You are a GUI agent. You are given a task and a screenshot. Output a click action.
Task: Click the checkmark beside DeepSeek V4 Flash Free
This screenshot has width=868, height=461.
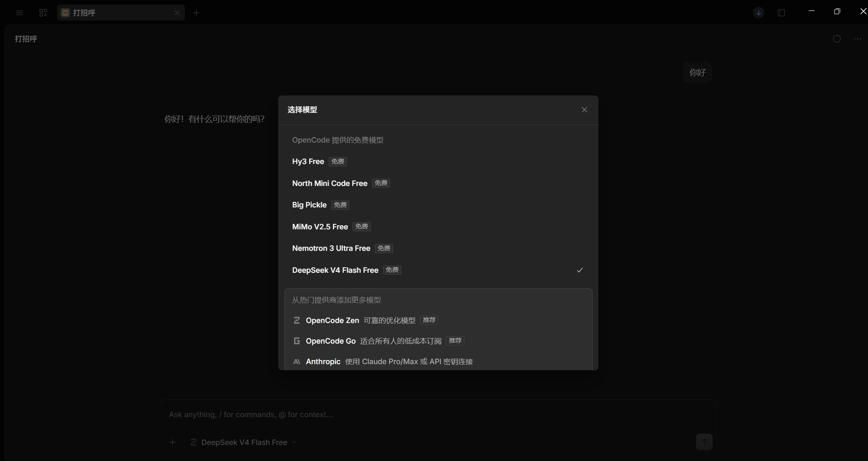click(580, 270)
